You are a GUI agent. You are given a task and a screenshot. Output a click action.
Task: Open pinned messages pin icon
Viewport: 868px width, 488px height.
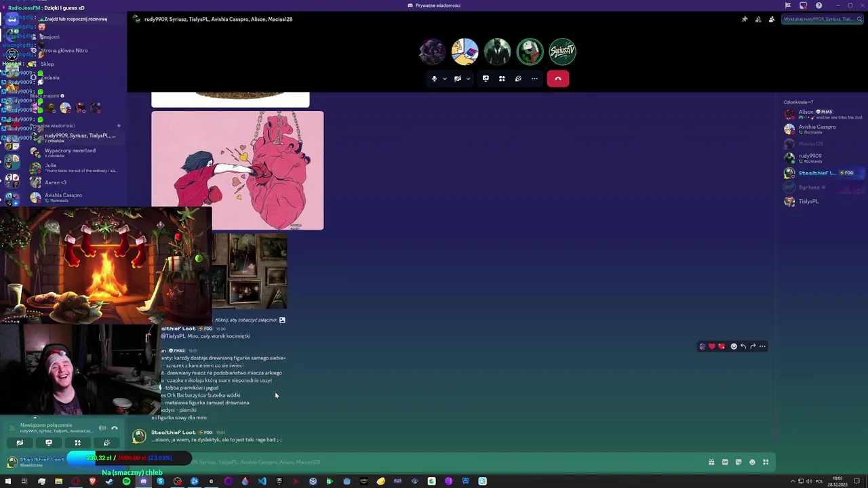745,19
